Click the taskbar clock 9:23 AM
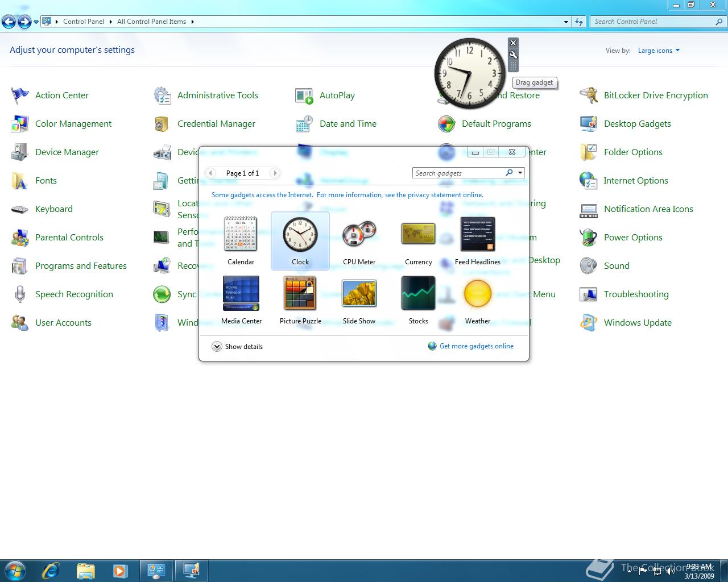The width and height of the screenshot is (728, 582). [x=699, y=571]
